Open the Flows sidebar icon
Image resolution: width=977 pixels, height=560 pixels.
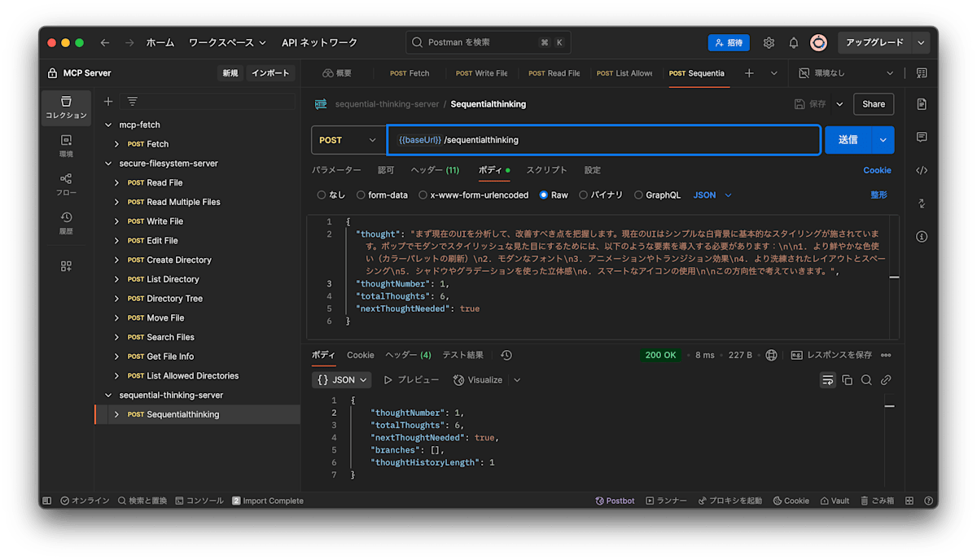[x=66, y=185]
